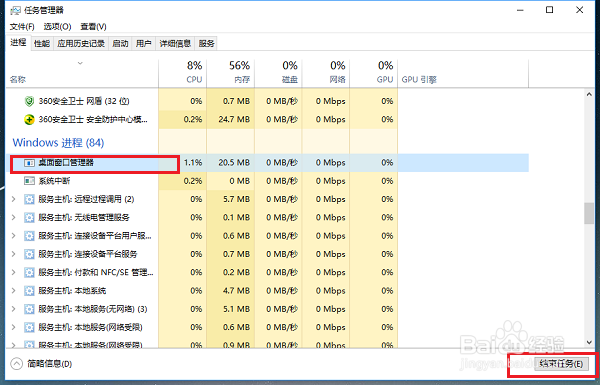Switch to the 服务 tab
Viewport: 600px width, 385px height.
(207, 44)
